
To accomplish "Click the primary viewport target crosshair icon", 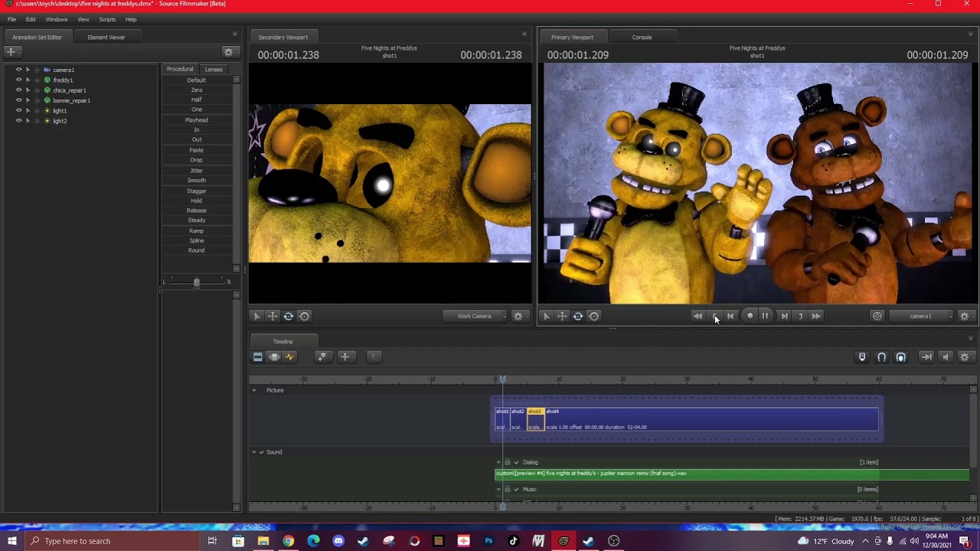I will pos(877,316).
